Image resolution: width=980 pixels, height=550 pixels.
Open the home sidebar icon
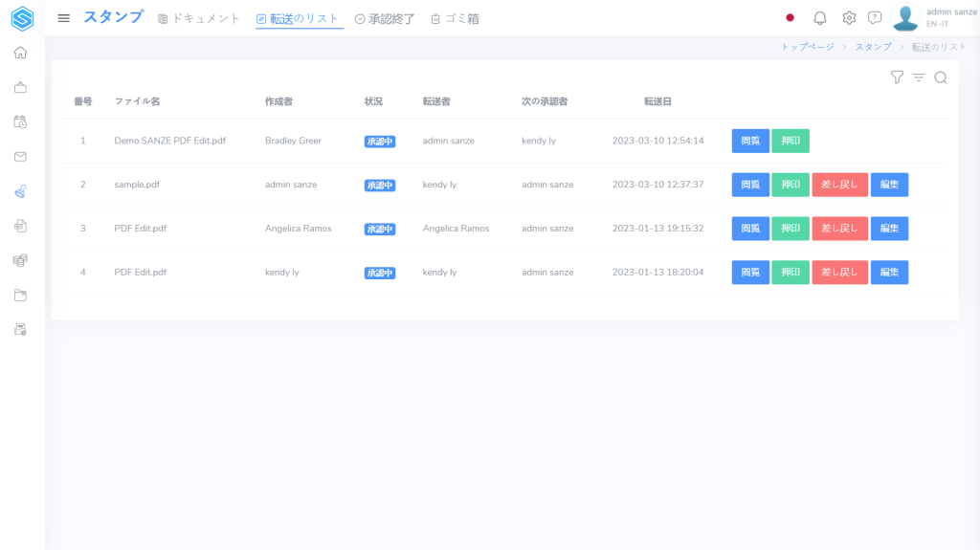21,54
